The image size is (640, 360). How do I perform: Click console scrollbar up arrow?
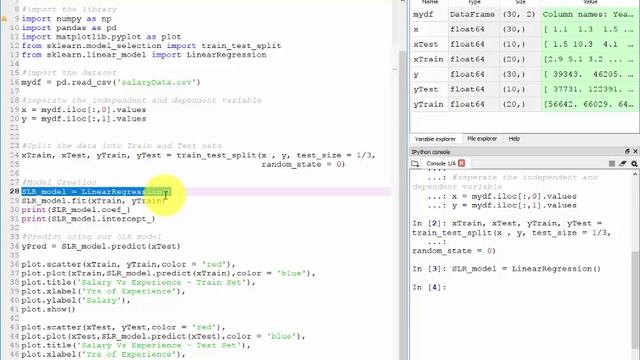[x=635, y=174]
